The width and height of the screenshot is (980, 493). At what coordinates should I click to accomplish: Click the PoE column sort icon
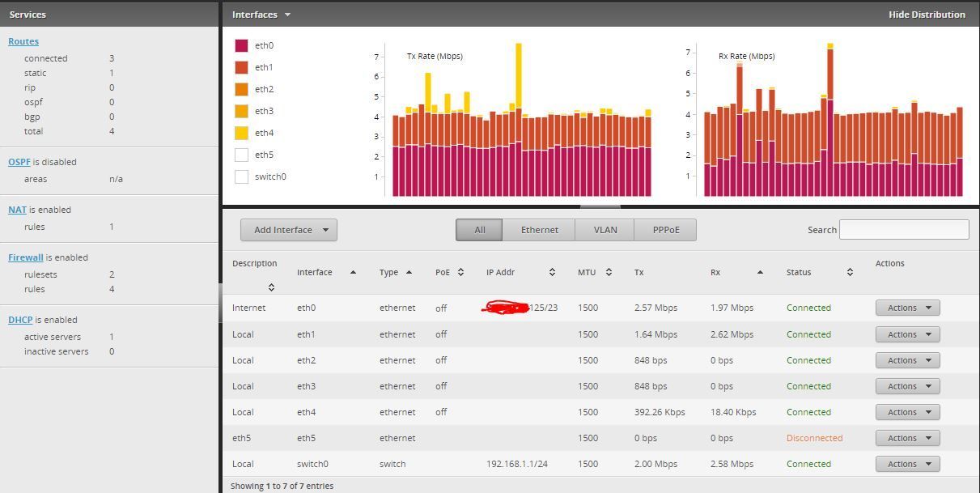pos(460,273)
